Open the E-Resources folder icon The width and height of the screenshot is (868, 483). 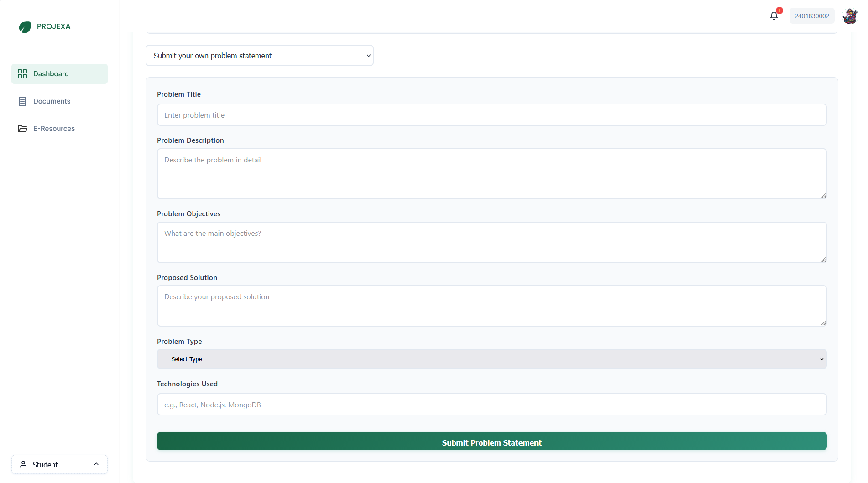[22, 129]
